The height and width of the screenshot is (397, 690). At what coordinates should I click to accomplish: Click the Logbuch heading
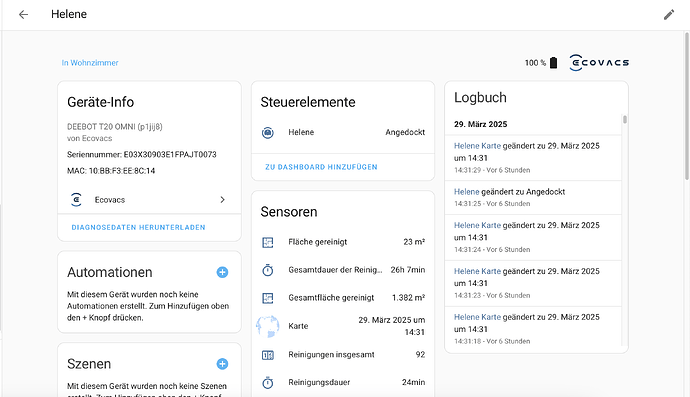point(480,98)
